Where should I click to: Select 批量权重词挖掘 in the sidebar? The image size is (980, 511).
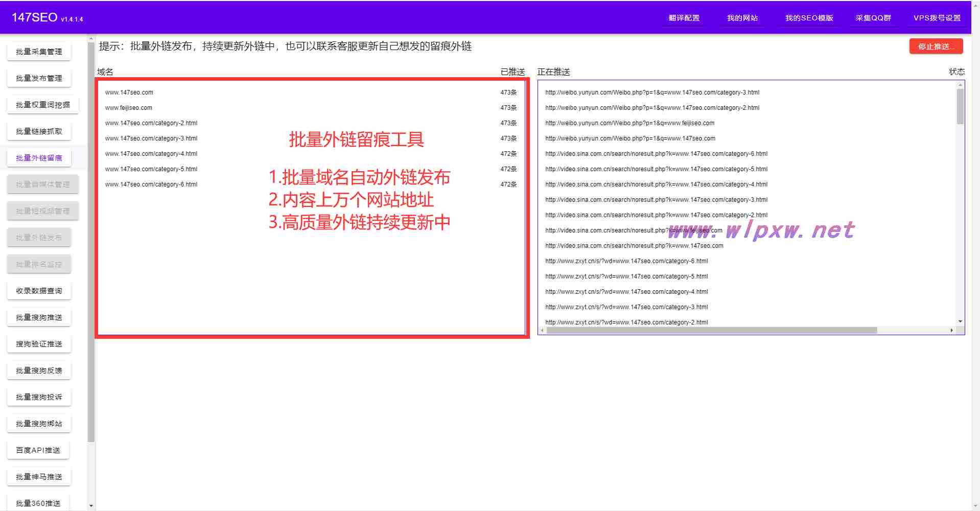pyautogui.click(x=43, y=105)
